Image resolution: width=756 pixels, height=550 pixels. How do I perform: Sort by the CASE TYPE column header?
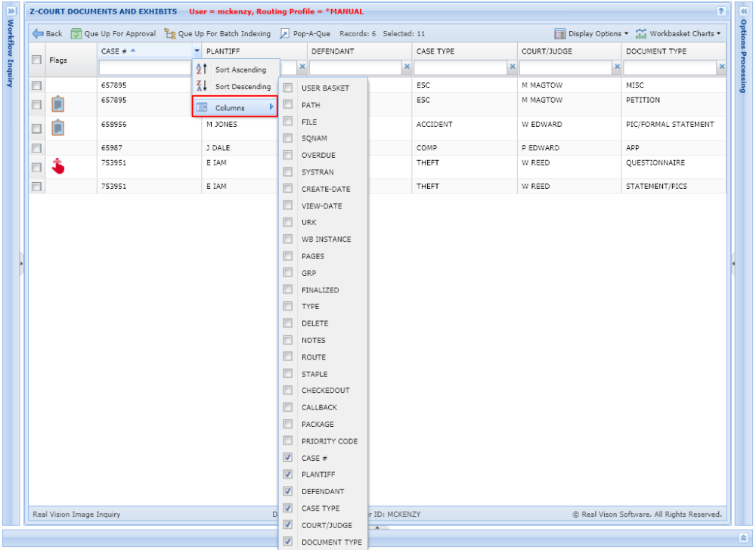[x=435, y=51]
